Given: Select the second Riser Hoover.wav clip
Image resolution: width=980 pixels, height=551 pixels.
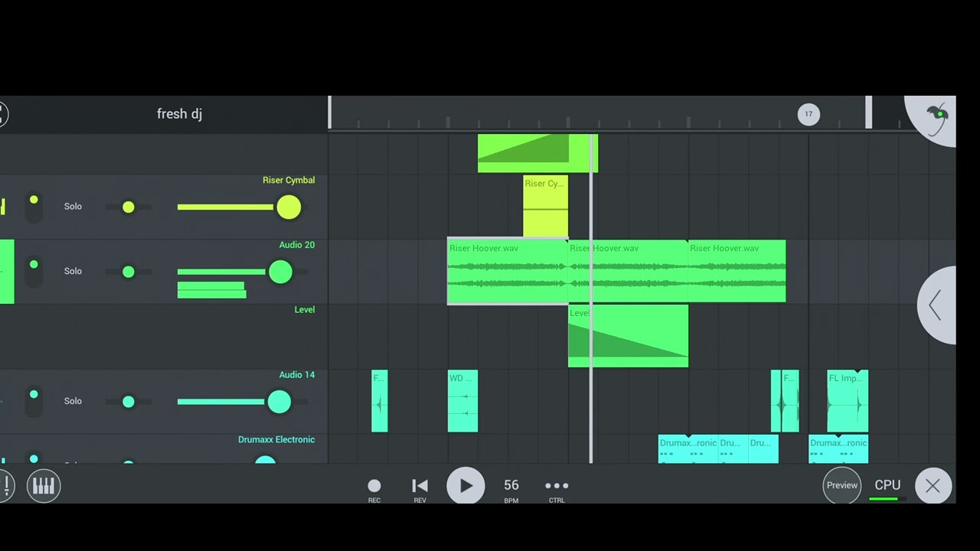Looking at the screenshot, I should pos(628,272).
